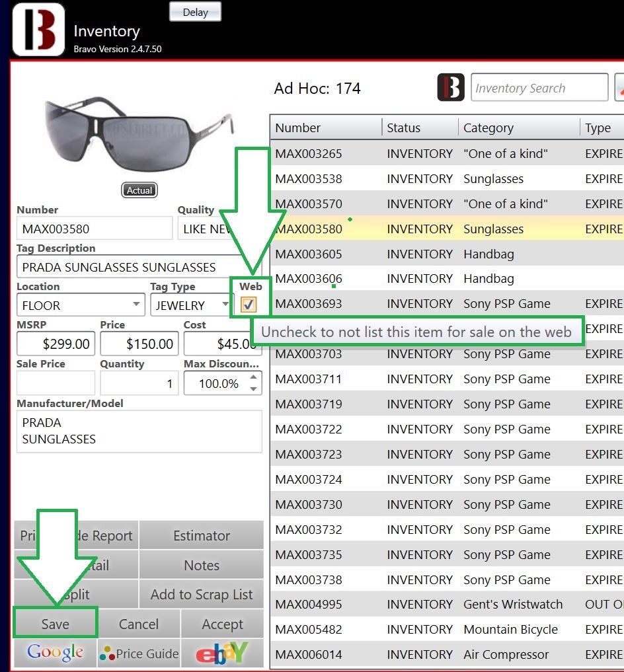The image size is (624, 672).
Task: Sort by the Number column header
Action: 325,128
